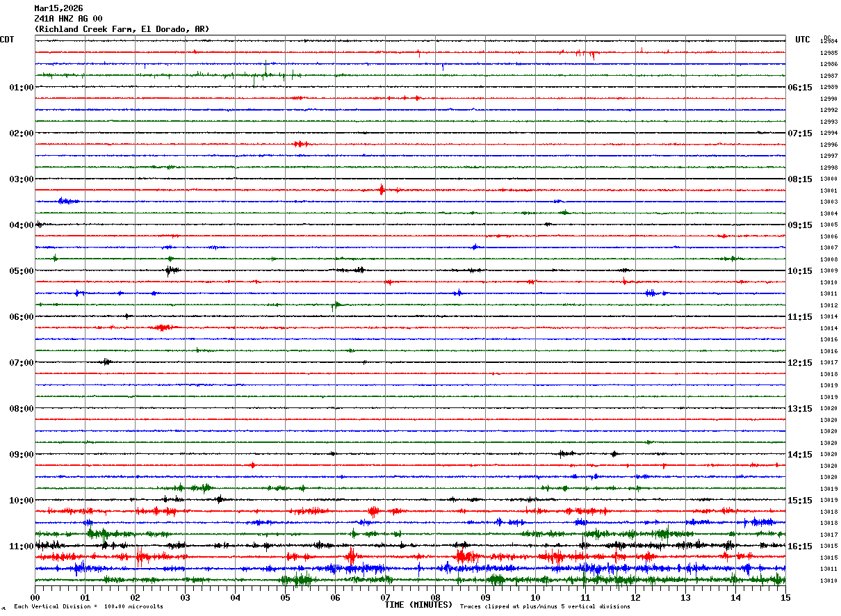The height and width of the screenshot is (616, 841).
Task: Click the 15:15 UTC time label
Action: click(800, 501)
